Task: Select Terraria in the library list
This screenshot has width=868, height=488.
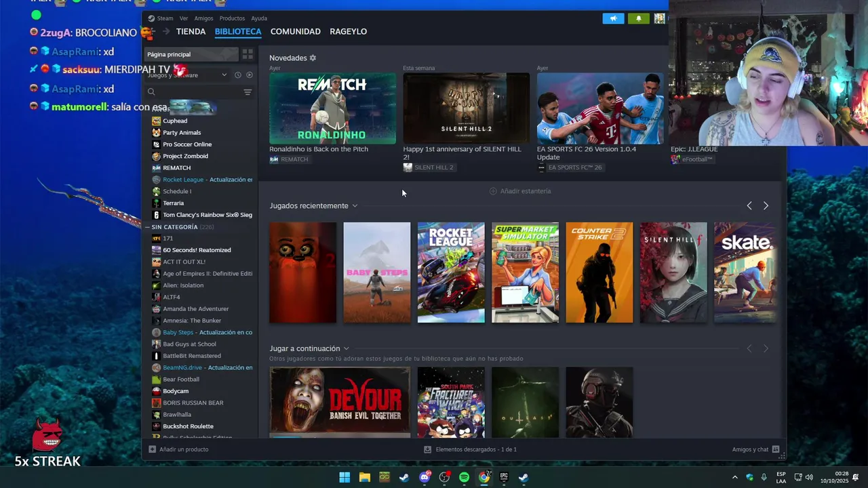Action: 173,203
